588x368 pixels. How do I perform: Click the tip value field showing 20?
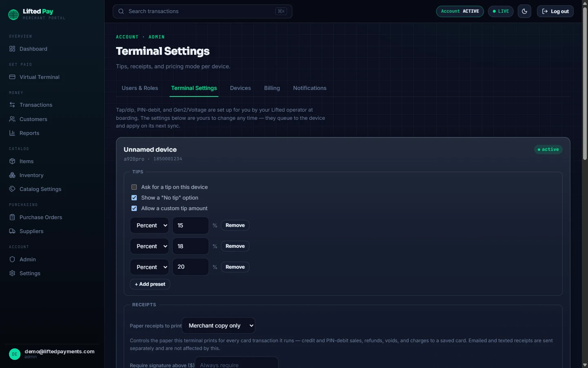tap(191, 267)
